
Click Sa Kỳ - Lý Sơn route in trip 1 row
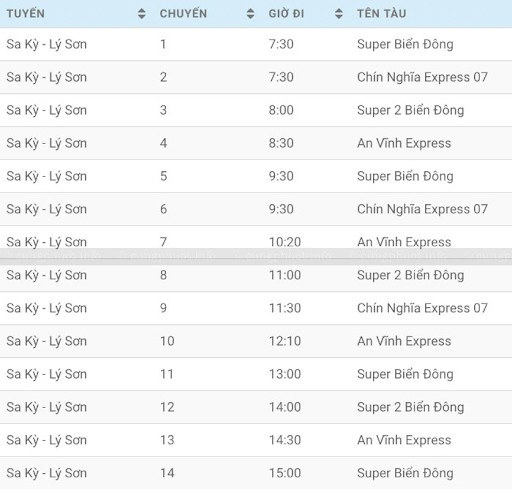coord(47,44)
